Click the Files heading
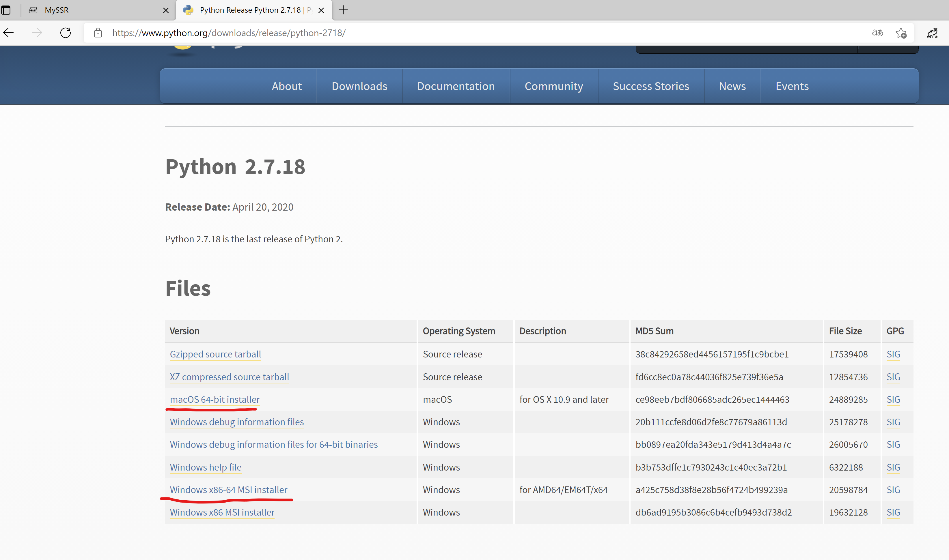This screenshot has height=560, width=949. (188, 289)
